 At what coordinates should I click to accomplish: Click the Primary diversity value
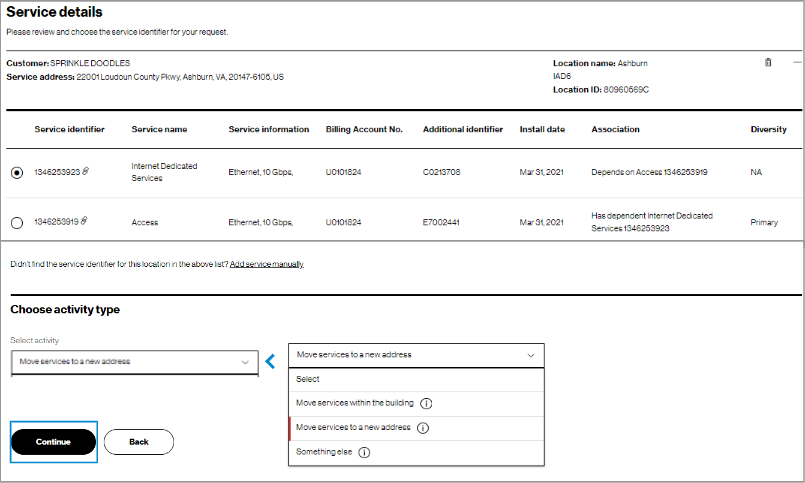coord(764,223)
